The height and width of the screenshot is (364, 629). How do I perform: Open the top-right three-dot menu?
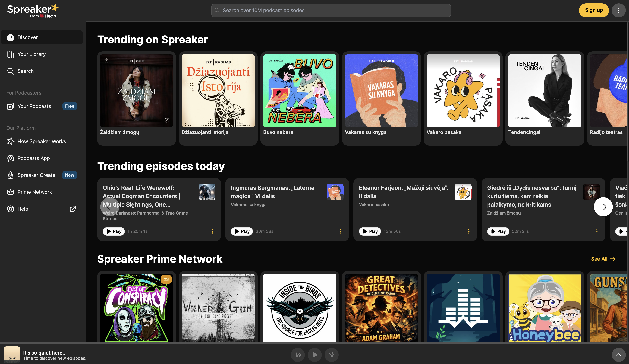(618, 10)
